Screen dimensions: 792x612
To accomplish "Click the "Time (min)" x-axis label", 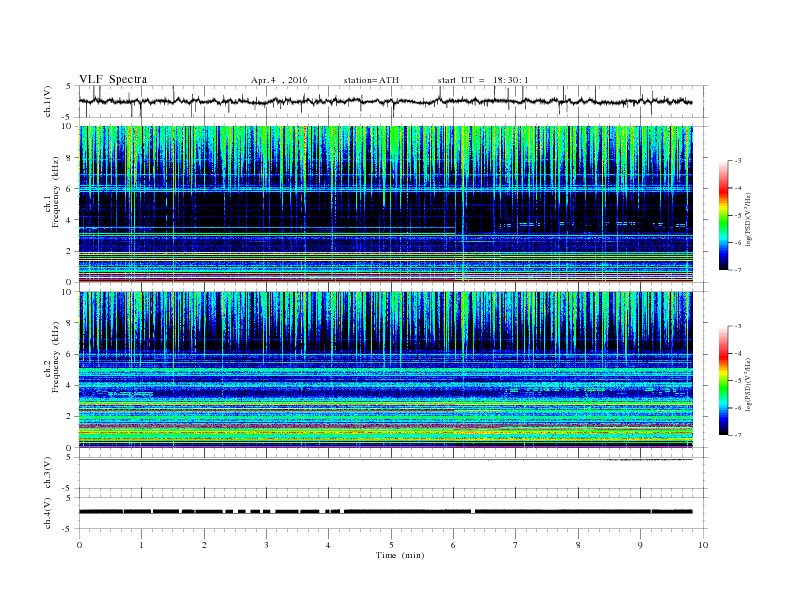I will tap(400, 555).
